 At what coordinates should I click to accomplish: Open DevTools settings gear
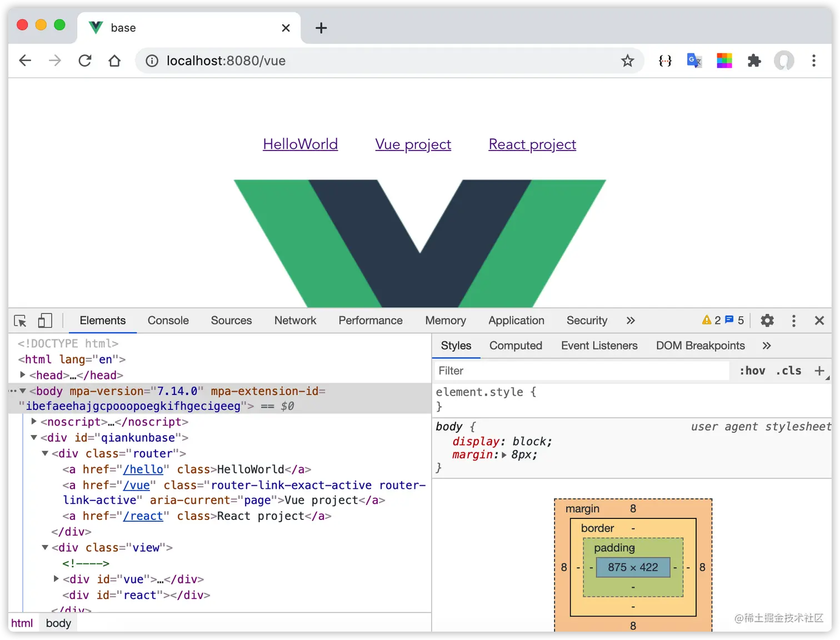pyautogui.click(x=767, y=321)
